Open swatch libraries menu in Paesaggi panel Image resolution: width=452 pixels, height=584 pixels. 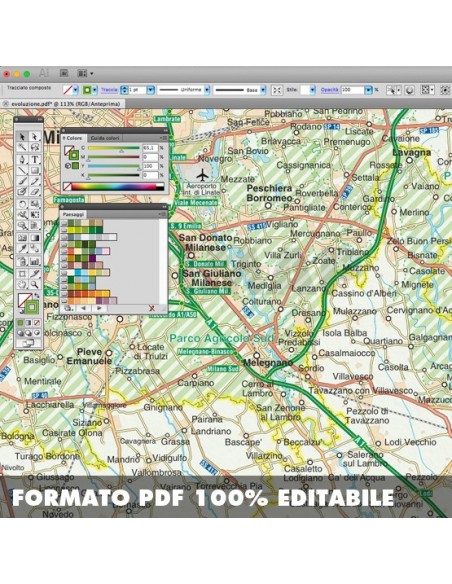click(68, 308)
